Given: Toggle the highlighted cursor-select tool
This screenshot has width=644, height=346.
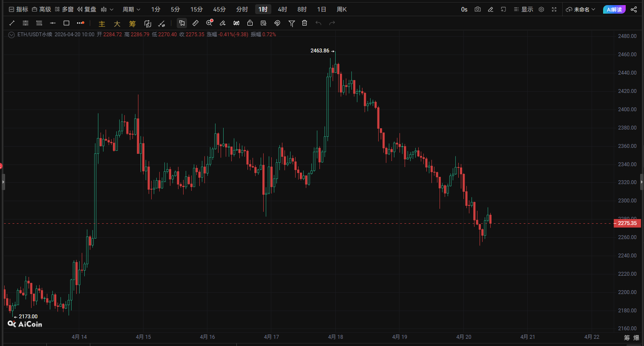Looking at the screenshot, I should pyautogui.click(x=182, y=23).
